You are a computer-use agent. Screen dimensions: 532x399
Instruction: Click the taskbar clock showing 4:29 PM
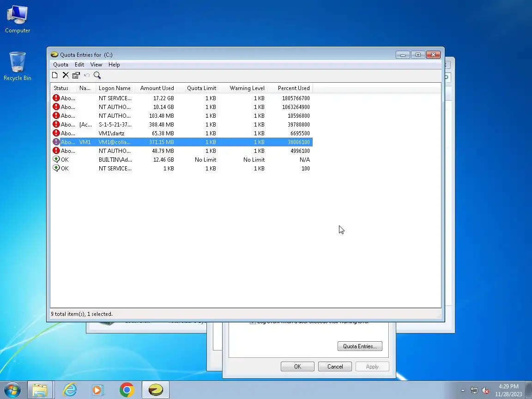[x=508, y=387]
